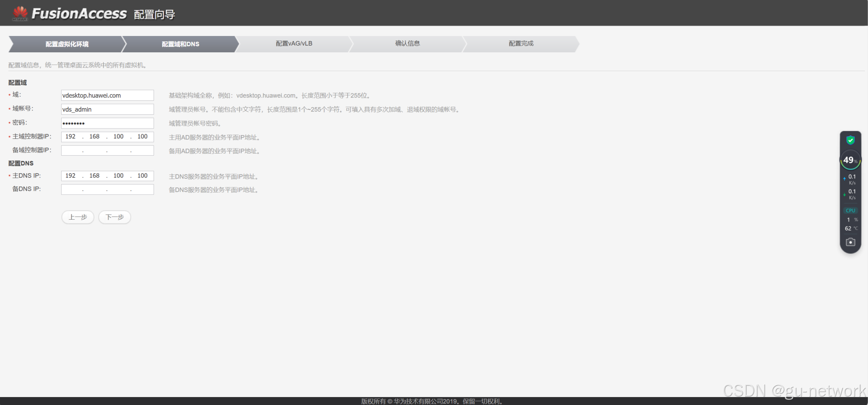Click the empty 备DNS IP field
Screen dimensions: 868x405
pos(108,190)
